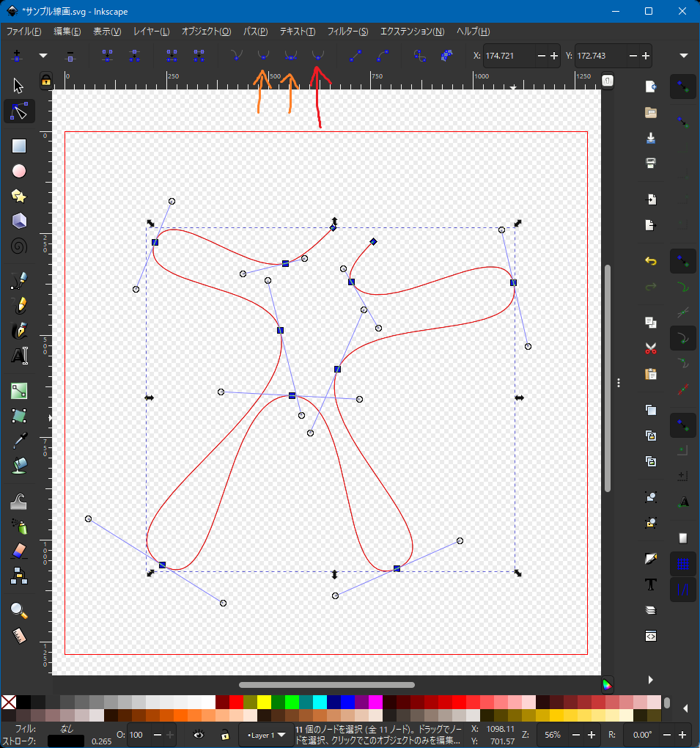Choose the Ellipse tool
This screenshot has width=700, height=748.
(x=18, y=171)
